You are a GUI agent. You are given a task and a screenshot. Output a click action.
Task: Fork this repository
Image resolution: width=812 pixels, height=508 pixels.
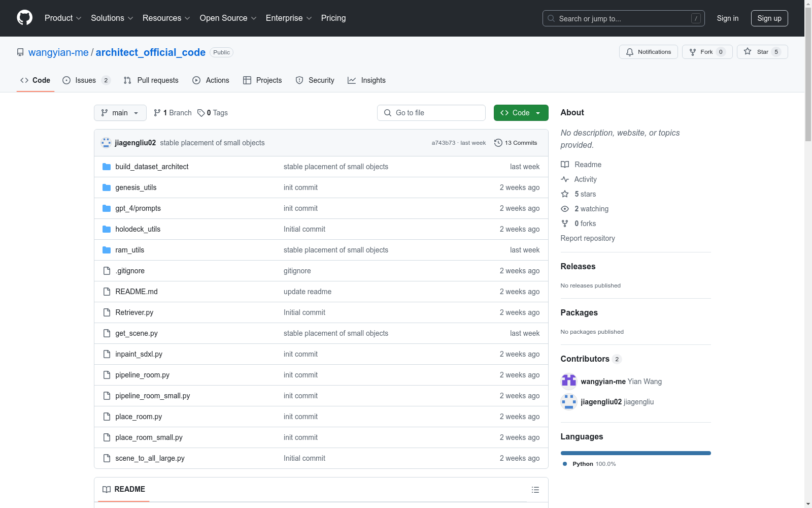(x=707, y=52)
